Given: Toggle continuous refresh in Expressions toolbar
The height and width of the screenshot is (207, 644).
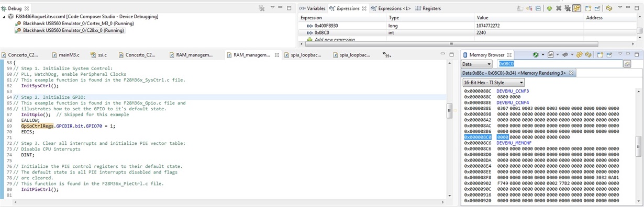Looking at the screenshot, I should pos(576,8).
